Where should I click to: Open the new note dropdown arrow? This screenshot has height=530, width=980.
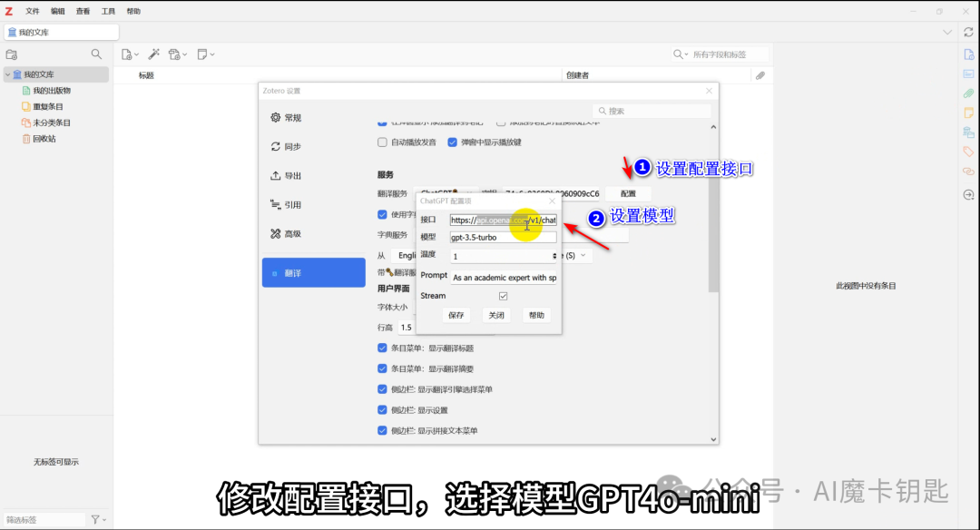[211, 55]
